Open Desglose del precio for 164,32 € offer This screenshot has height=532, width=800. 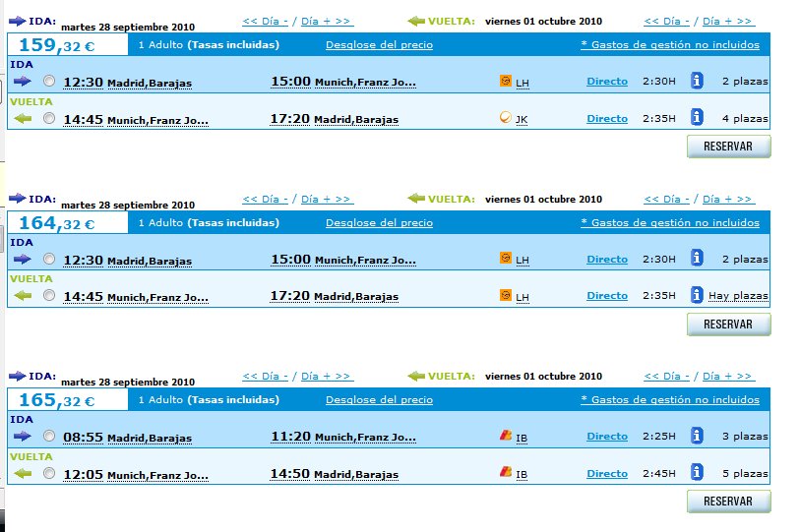[379, 223]
